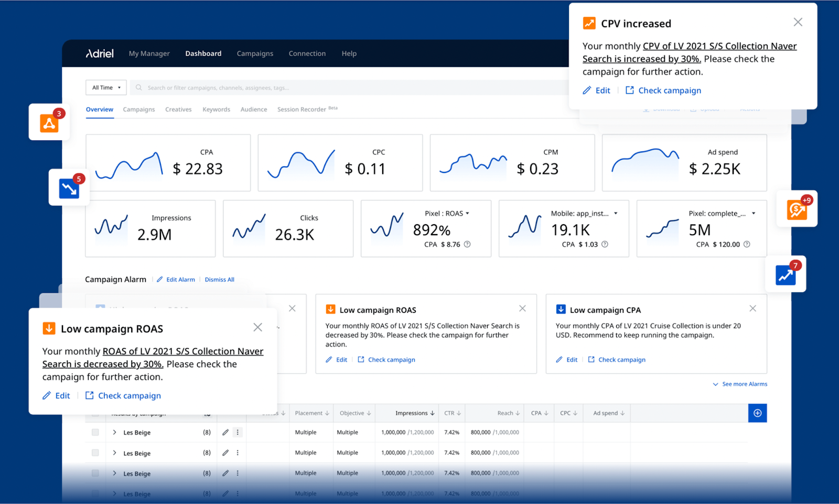Click Edit in the enlarged Low campaign ROAS popup

pos(57,396)
